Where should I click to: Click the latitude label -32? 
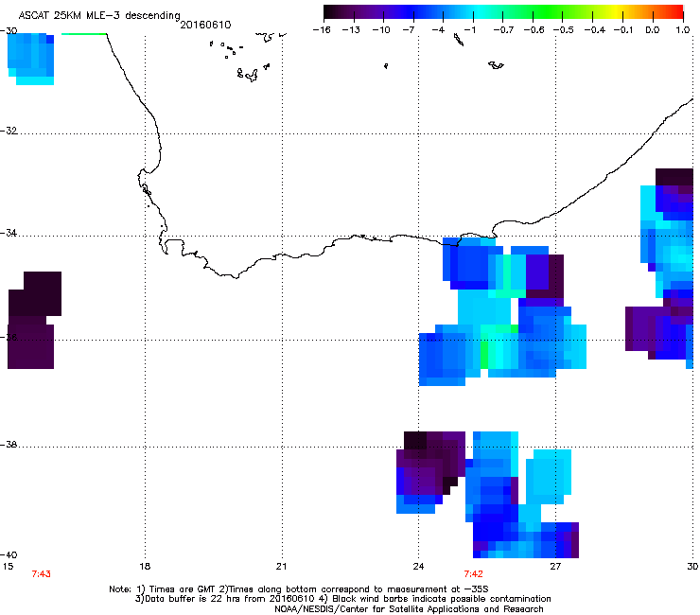tap(9, 131)
